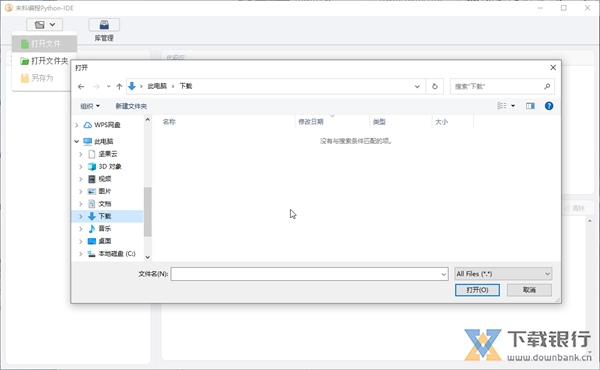This screenshot has width=600, height=370.
Task: Select 图片 folder in tree
Action: (104, 191)
